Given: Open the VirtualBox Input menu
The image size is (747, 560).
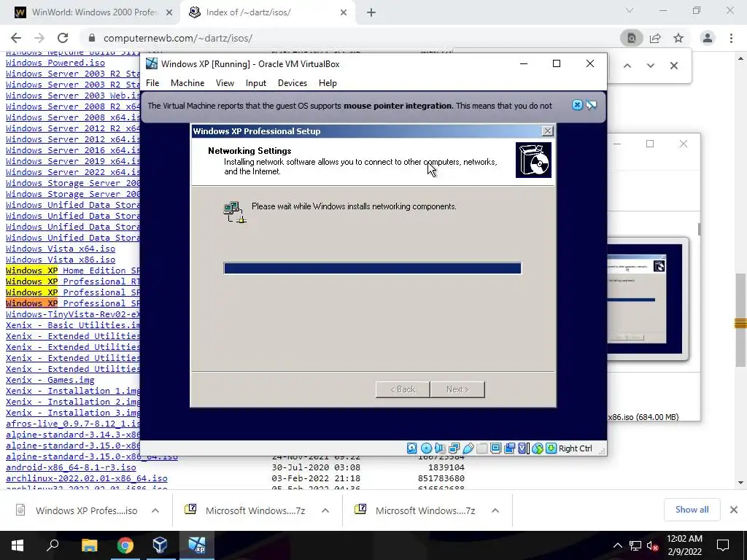Looking at the screenshot, I should [x=256, y=83].
